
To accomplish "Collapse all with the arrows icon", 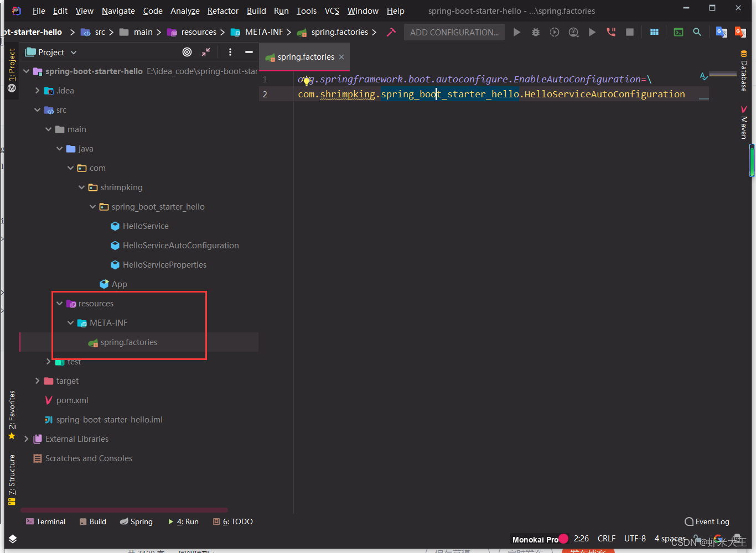I will pos(206,52).
